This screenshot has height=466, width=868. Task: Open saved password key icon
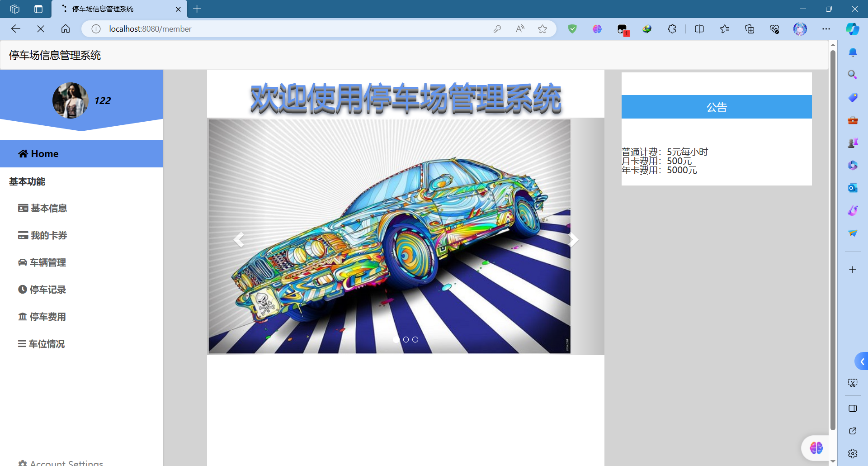click(x=497, y=29)
